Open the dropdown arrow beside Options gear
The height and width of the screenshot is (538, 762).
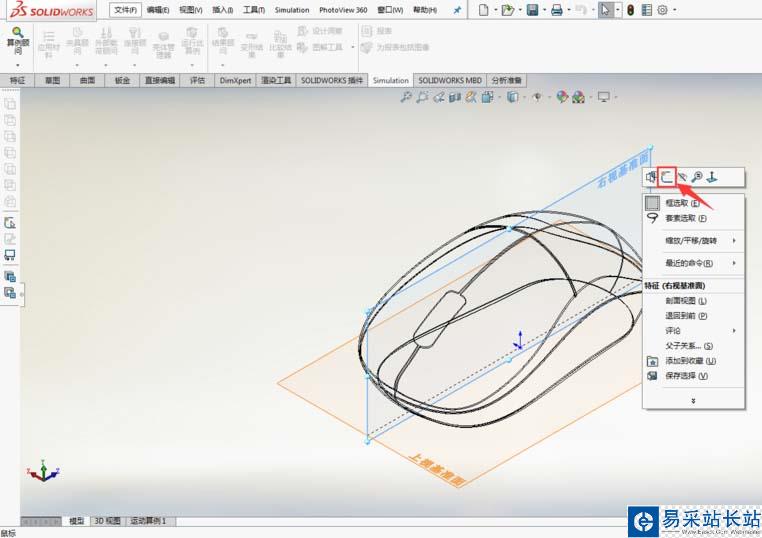pyautogui.click(x=674, y=10)
